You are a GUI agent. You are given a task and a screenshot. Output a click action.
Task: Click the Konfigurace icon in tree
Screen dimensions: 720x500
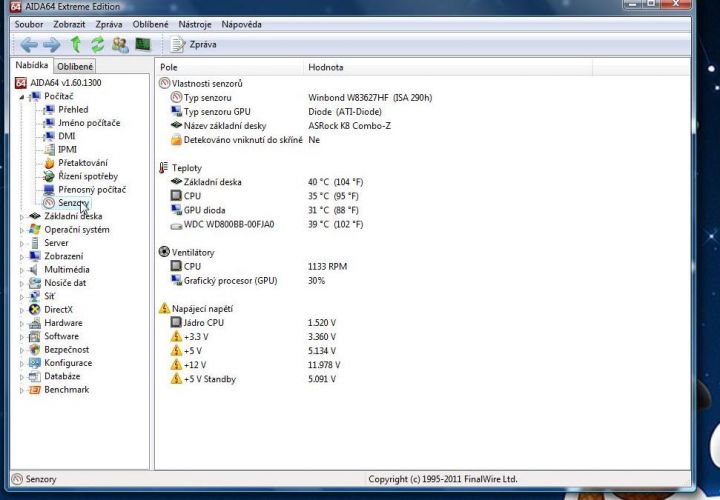[x=34, y=363]
